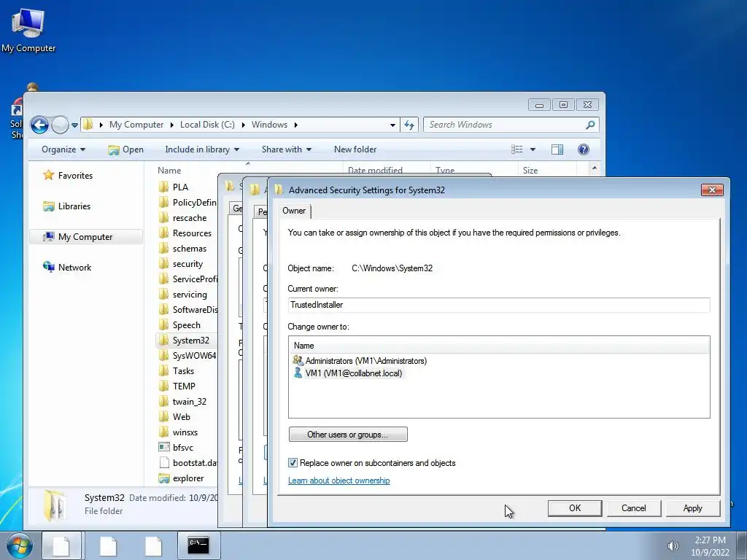Open the Change your view icon
The height and width of the screenshot is (560, 747).
[x=517, y=149]
